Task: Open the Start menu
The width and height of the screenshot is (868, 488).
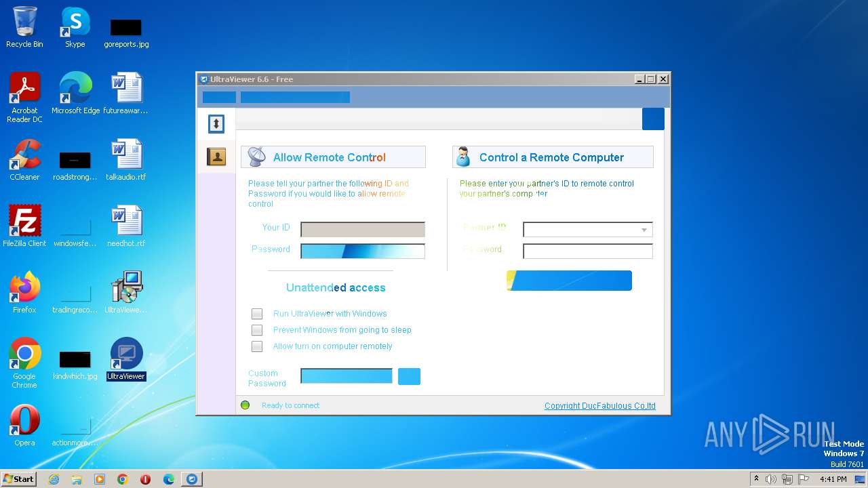Action: click(x=19, y=479)
